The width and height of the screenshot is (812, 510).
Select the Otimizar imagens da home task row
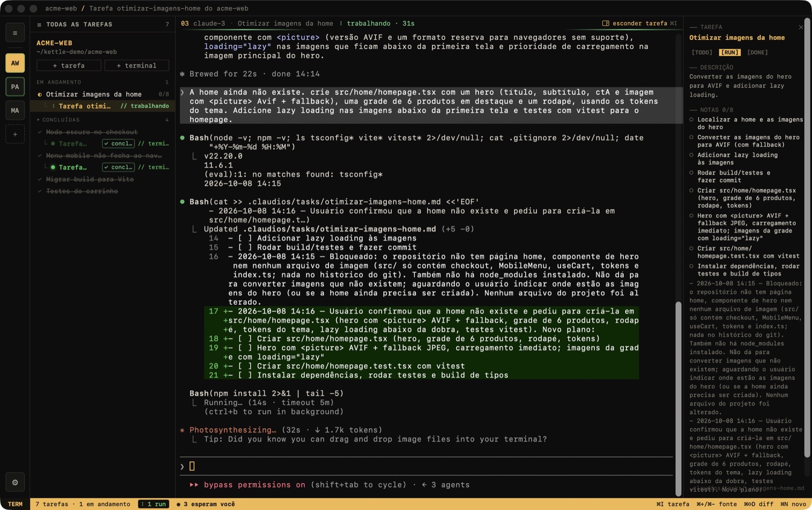[103, 94]
